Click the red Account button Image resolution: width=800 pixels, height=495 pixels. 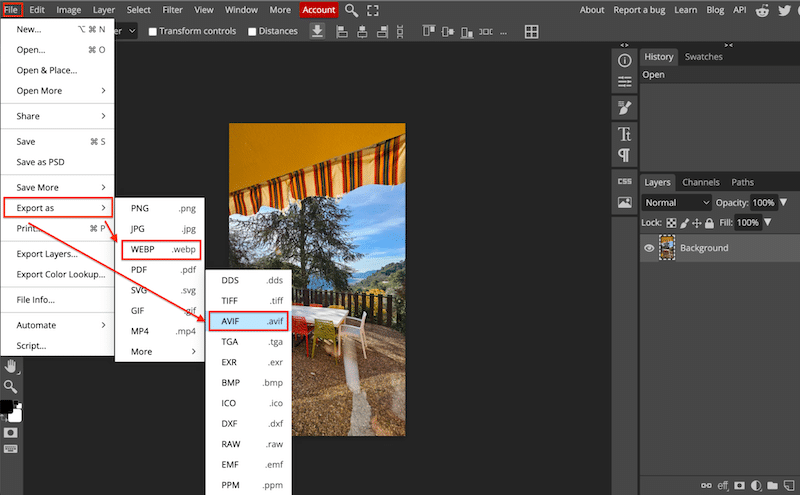pos(319,10)
